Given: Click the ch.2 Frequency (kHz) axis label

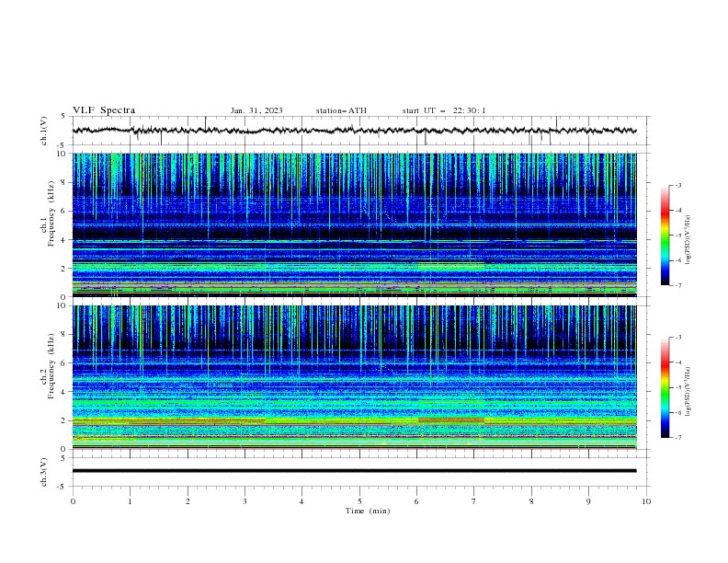Looking at the screenshot, I should pyautogui.click(x=48, y=366).
